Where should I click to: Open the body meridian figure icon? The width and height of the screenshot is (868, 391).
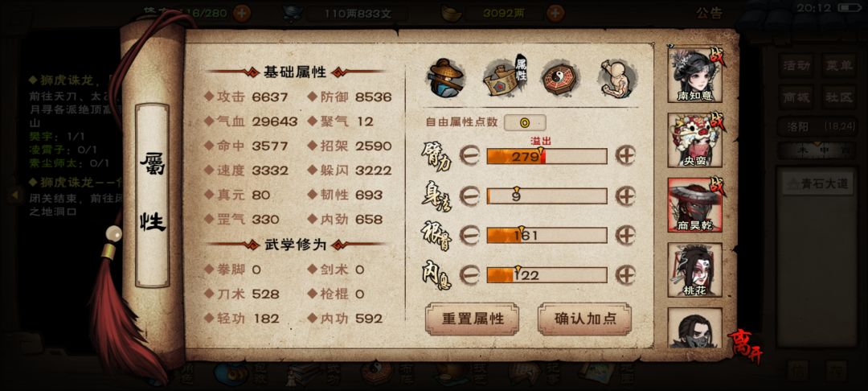pos(617,78)
